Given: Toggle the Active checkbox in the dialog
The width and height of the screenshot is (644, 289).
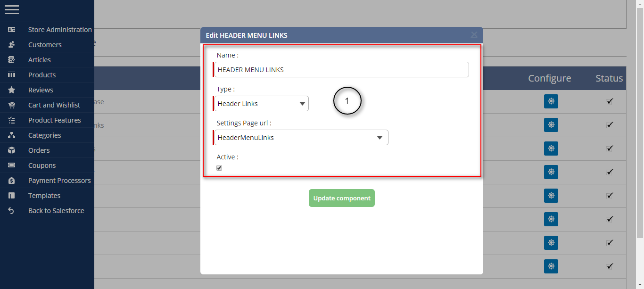Looking at the screenshot, I should click(x=219, y=167).
